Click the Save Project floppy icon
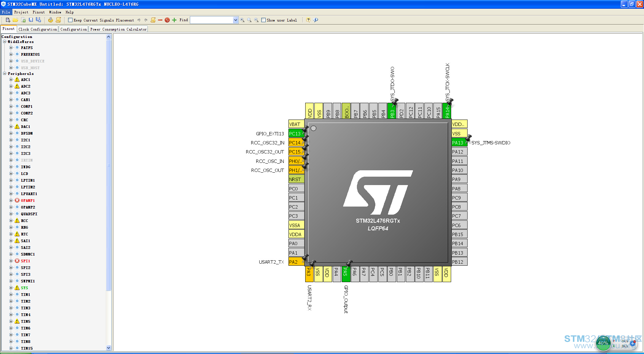Screen dimensions: 644x354 coord(31,20)
